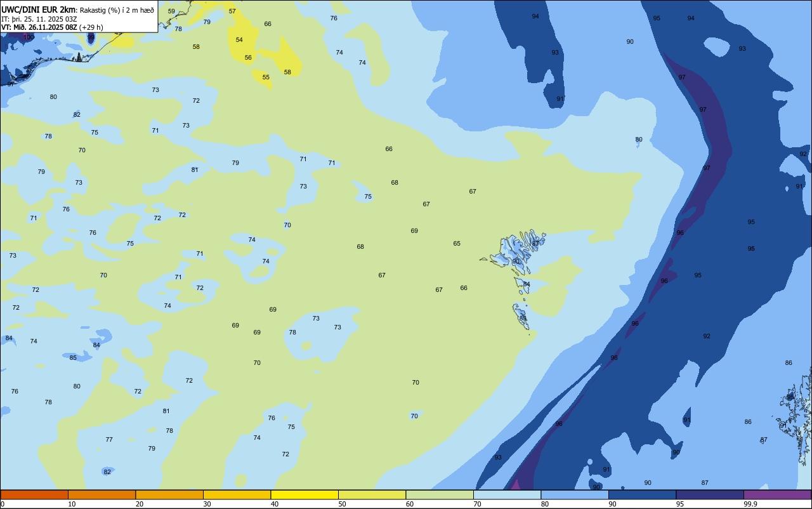Image resolution: width=812 pixels, height=509 pixels.
Task: Click the humidity value '57' at the top
Action: tap(232, 11)
